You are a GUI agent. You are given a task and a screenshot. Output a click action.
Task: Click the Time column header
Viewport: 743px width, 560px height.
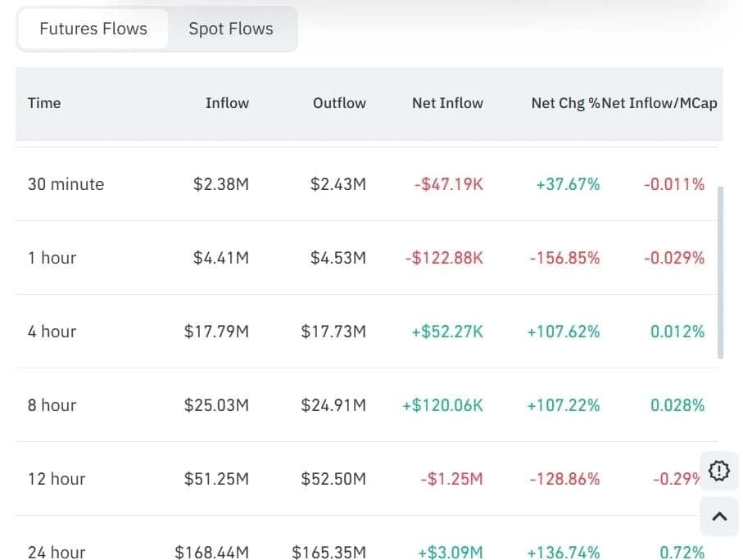(44, 103)
